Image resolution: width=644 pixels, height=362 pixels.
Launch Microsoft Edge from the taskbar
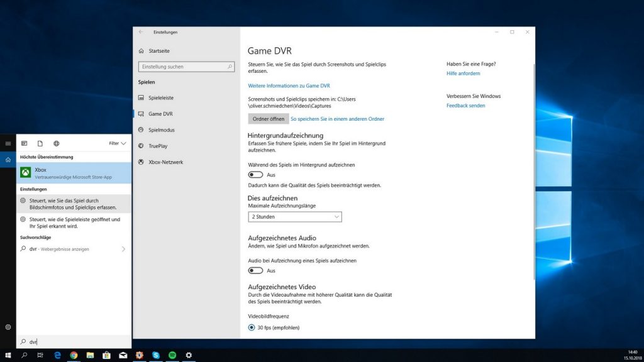(57, 355)
